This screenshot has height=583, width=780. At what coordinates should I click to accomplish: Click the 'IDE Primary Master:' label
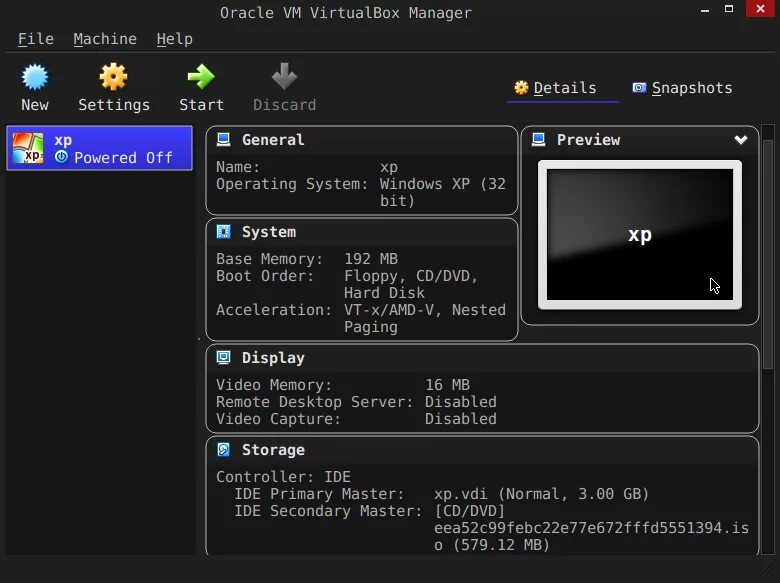pyautogui.click(x=319, y=494)
